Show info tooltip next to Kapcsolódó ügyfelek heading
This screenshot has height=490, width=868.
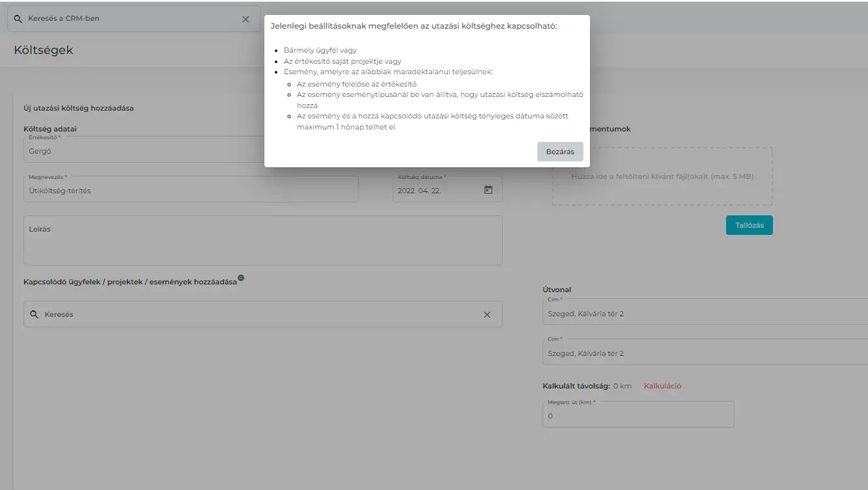241,278
